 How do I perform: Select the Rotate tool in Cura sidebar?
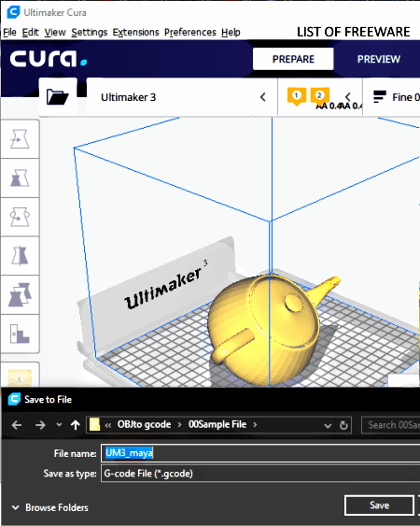20,217
